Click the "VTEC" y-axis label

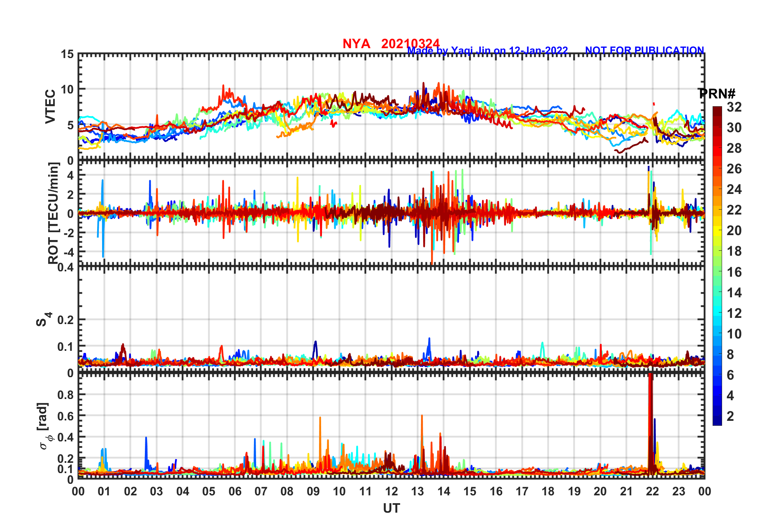[50, 107]
